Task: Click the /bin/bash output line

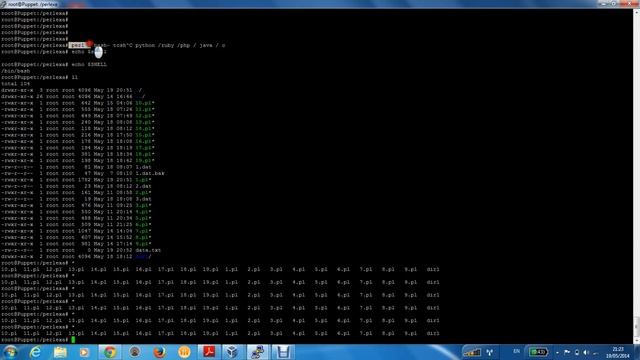Action: pyautogui.click(x=16, y=71)
